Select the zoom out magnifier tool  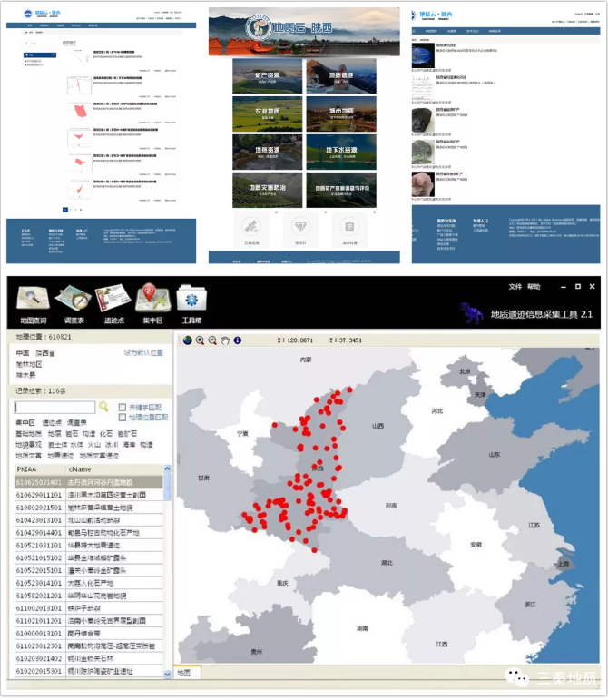click(211, 340)
